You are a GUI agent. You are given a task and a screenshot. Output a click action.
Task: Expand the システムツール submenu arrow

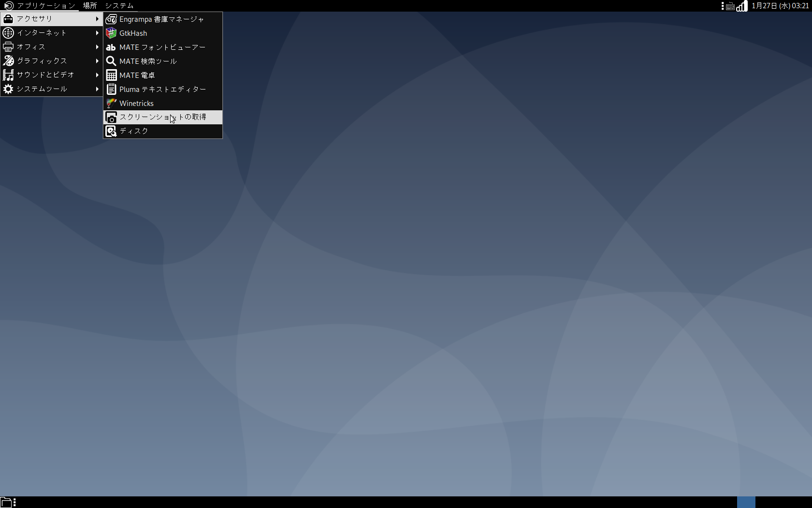(97, 89)
